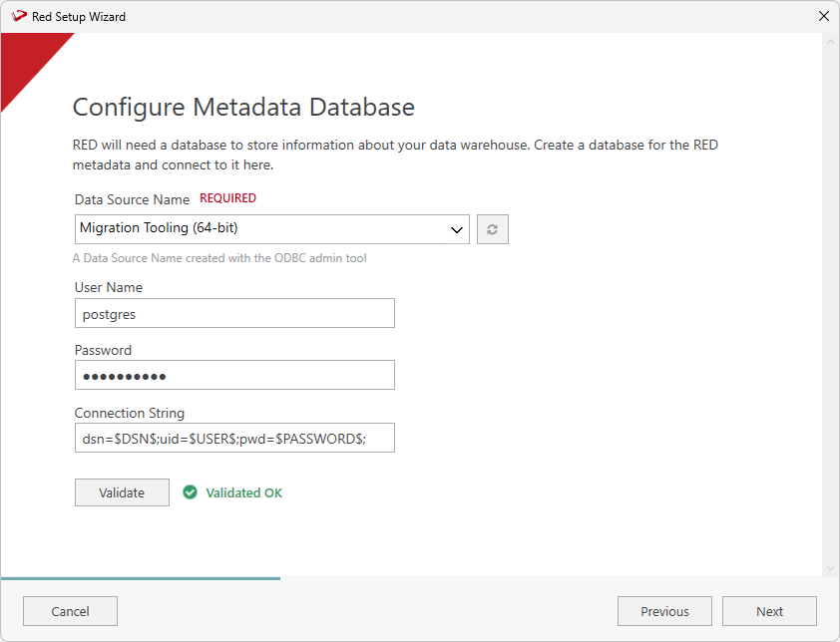Focus the User Name field containing postgres
Screen dimensions: 840x642
(x=234, y=313)
